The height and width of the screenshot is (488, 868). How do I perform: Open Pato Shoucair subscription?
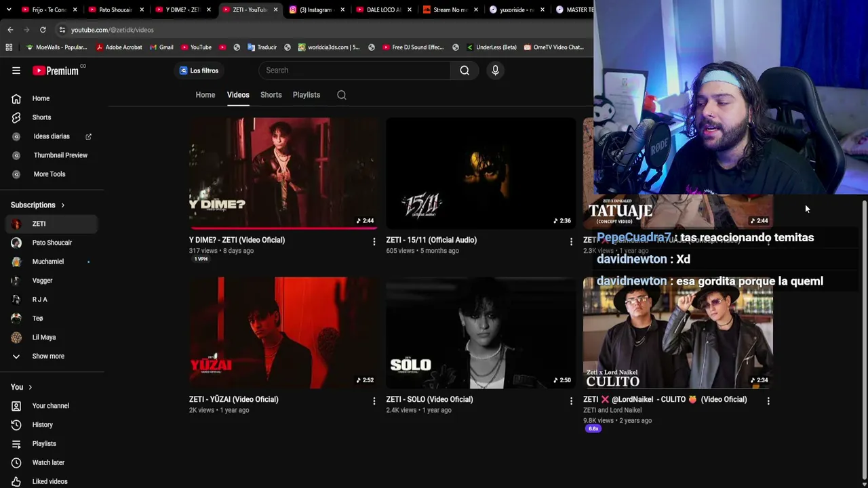52,243
